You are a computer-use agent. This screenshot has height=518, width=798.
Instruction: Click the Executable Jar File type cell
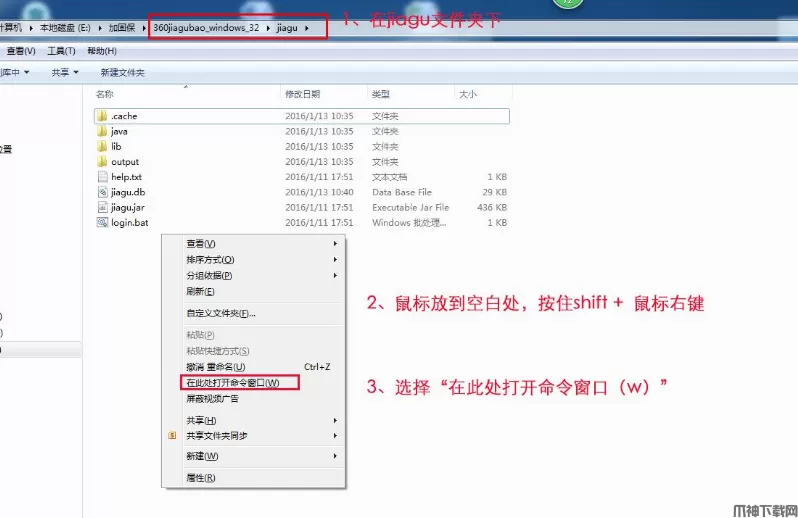tap(410, 208)
